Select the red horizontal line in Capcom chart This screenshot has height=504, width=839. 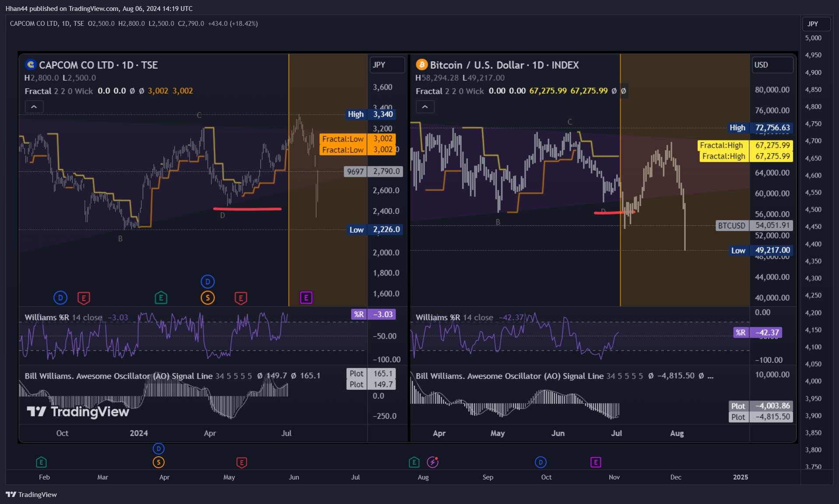247,209
